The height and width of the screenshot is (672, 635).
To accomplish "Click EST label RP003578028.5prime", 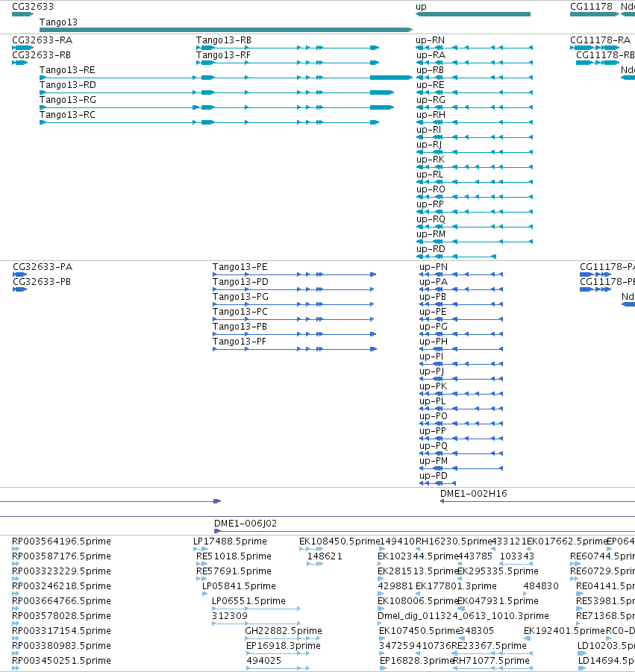I will 61,616.
